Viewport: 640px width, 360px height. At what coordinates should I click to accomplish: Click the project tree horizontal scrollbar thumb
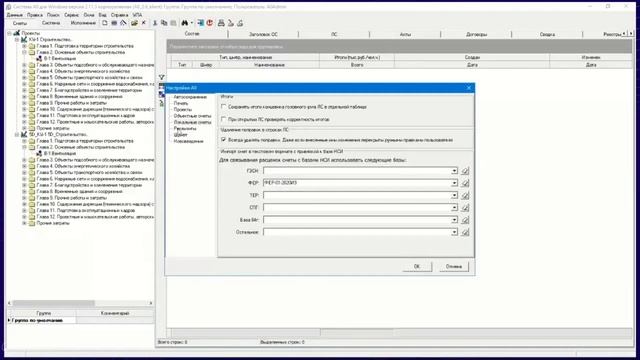point(53,303)
